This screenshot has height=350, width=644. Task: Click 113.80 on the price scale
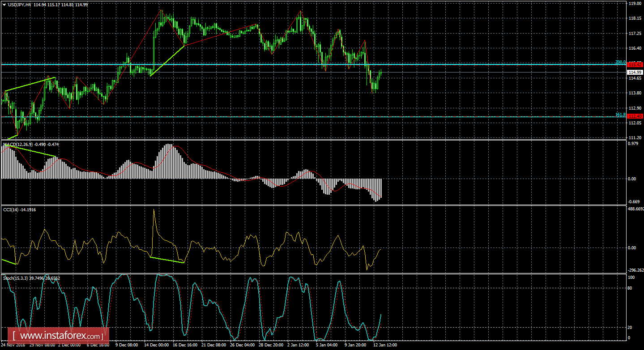tap(635, 93)
